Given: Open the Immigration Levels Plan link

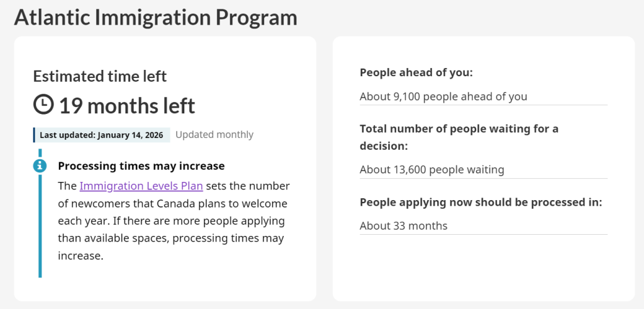Looking at the screenshot, I should click(x=141, y=186).
